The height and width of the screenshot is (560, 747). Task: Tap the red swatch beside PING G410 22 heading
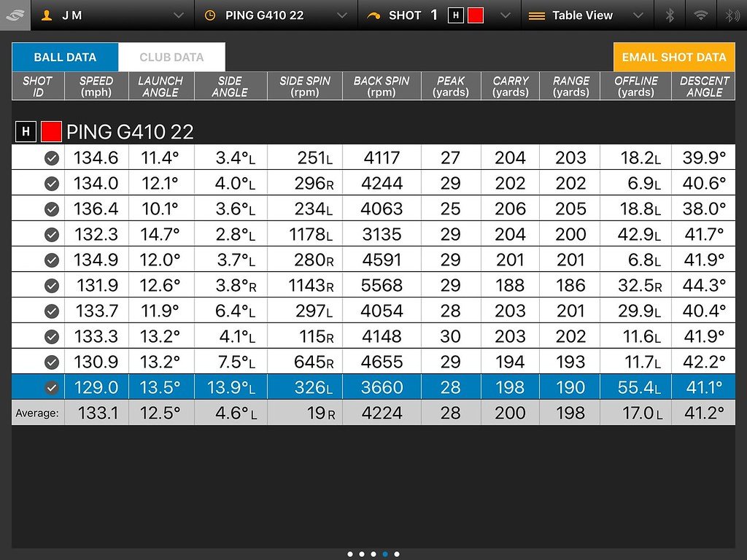(51, 131)
